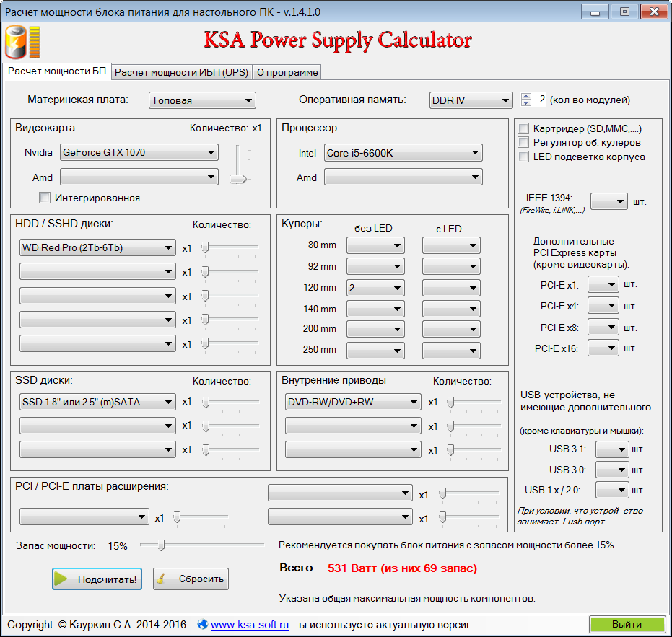This screenshot has height=637, width=672.
Task: Toggle the Регулятор об. кулеров checkbox
Action: coord(523,142)
